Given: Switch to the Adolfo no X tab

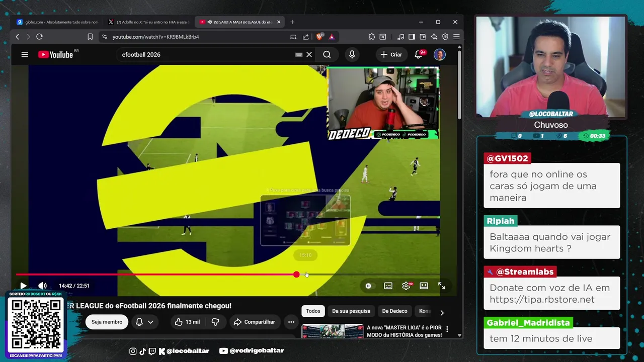Looking at the screenshot, I should (x=149, y=22).
